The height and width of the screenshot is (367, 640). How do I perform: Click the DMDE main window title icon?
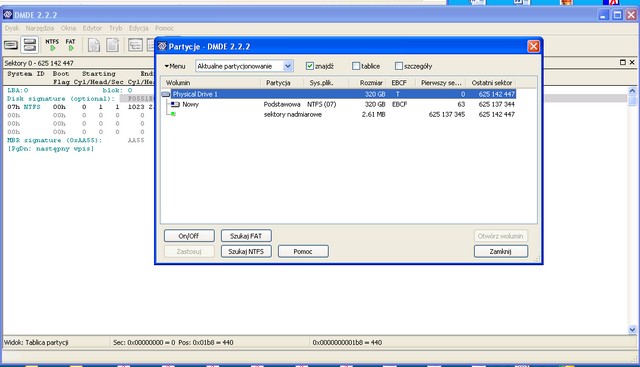(8, 15)
